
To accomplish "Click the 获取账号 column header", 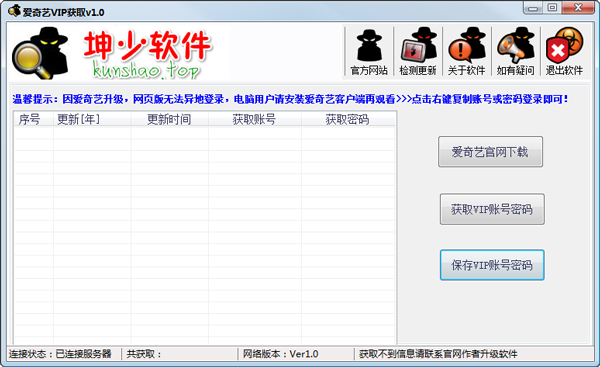I will pos(255,119).
